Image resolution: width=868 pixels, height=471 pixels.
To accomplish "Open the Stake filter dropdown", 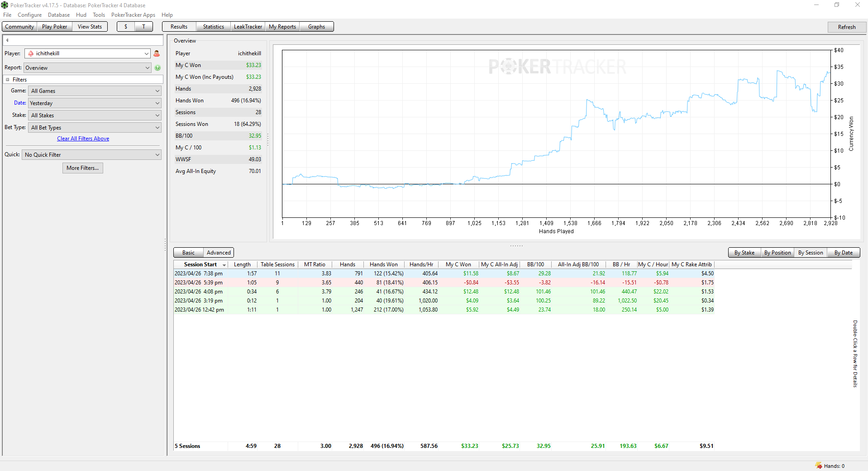I will point(95,115).
